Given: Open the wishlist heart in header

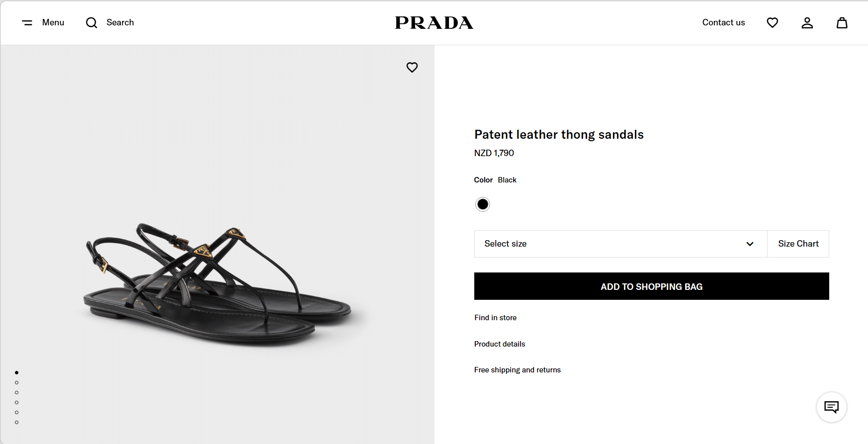Looking at the screenshot, I should (x=772, y=23).
